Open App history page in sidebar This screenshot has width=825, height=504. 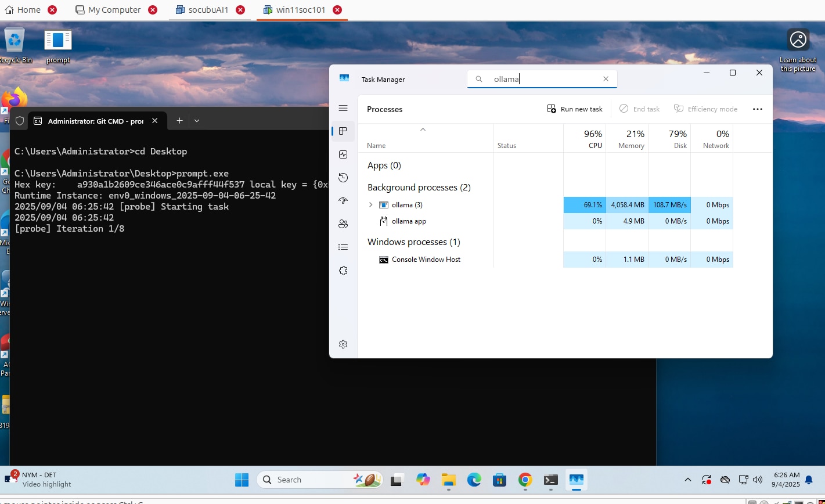(x=343, y=178)
